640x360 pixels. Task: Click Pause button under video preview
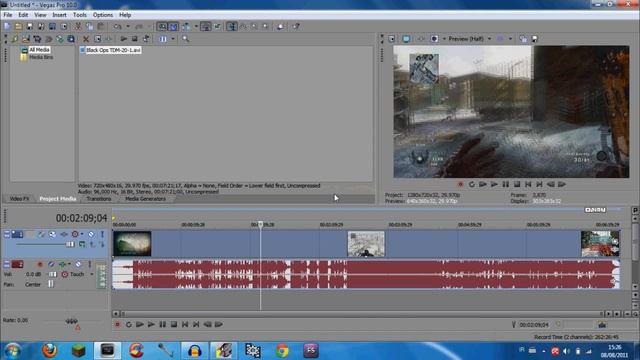pyautogui.click(x=506, y=184)
